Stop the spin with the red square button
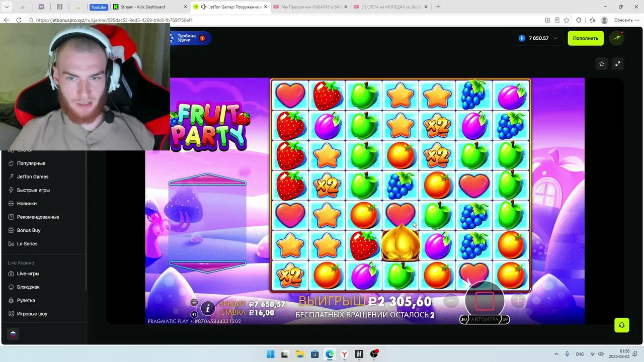 [x=485, y=301]
